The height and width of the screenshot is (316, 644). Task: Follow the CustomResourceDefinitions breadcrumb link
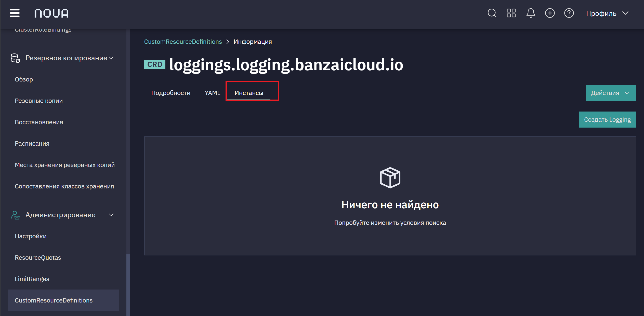click(x=183, y=42)
